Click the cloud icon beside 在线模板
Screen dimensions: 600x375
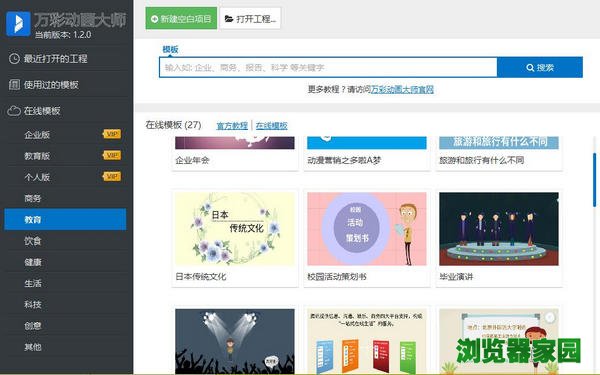pyautogui.click(x=14, y=111)
